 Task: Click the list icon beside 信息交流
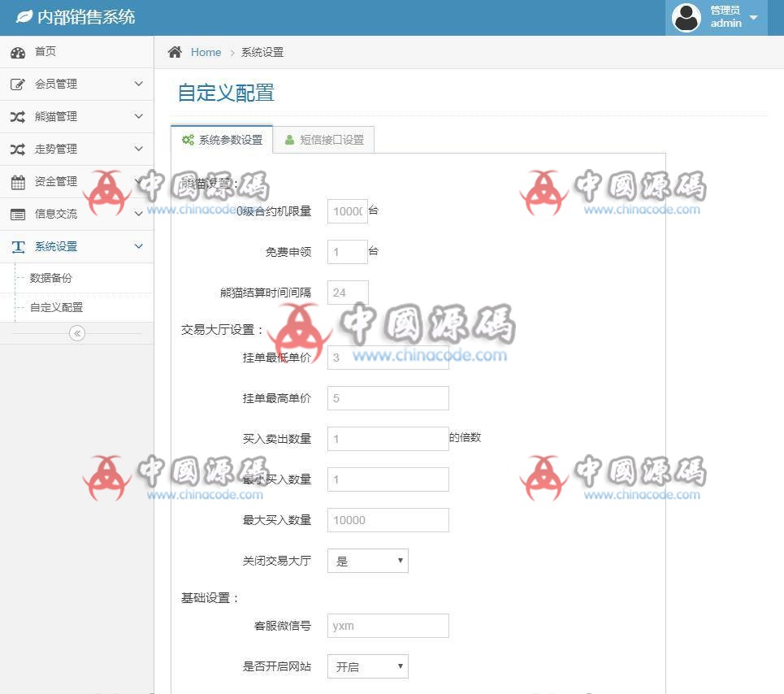pos(17,215)
